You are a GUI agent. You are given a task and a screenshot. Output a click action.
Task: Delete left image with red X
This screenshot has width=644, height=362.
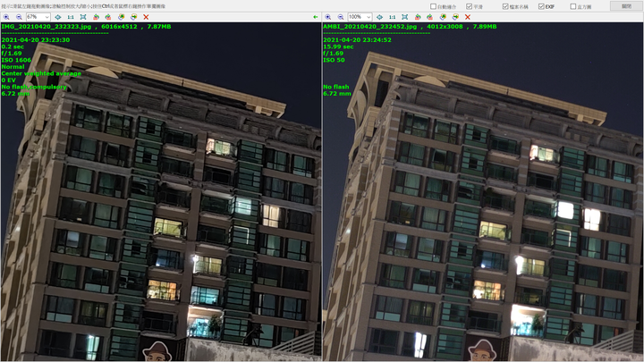(146, 17)
